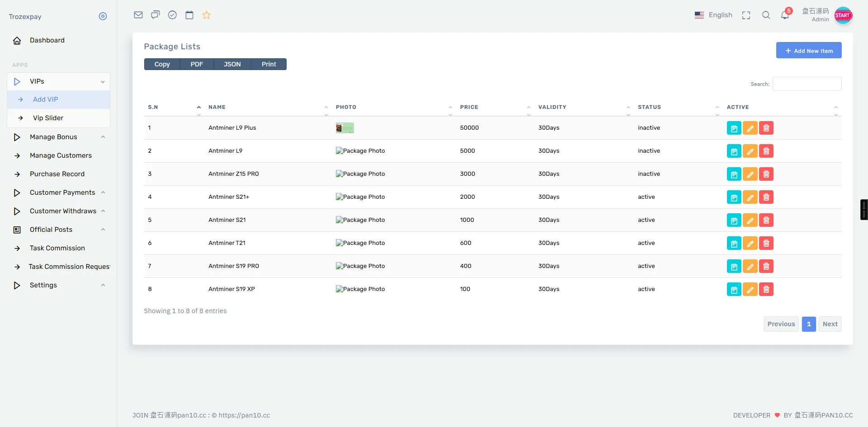The image size is (868, 427).
Task: Click teal details icon for Antminer Z15 PRO
Action: (x=734, y=174)
